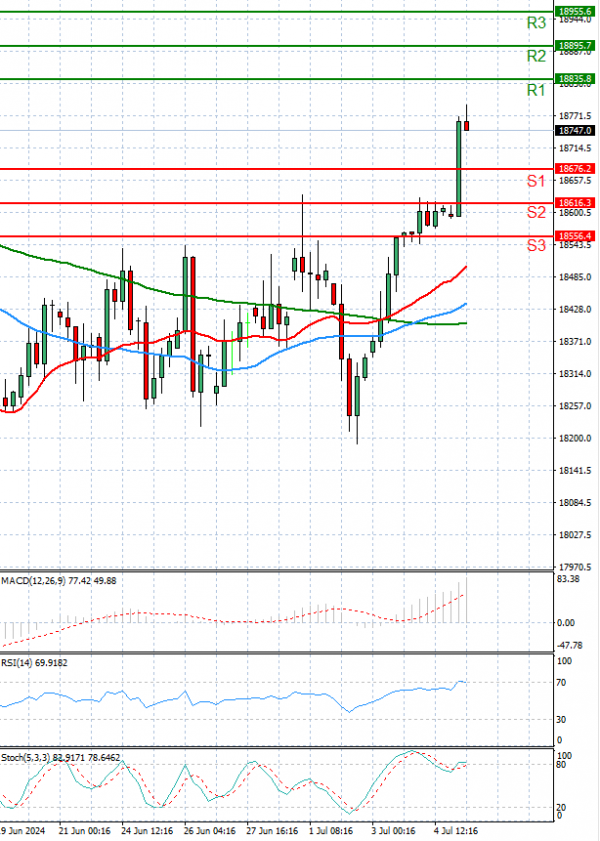Screen dimensions: 600x841
Task: Click the MACD(12,26,9) indicator title
Action: tap(58, 581)
